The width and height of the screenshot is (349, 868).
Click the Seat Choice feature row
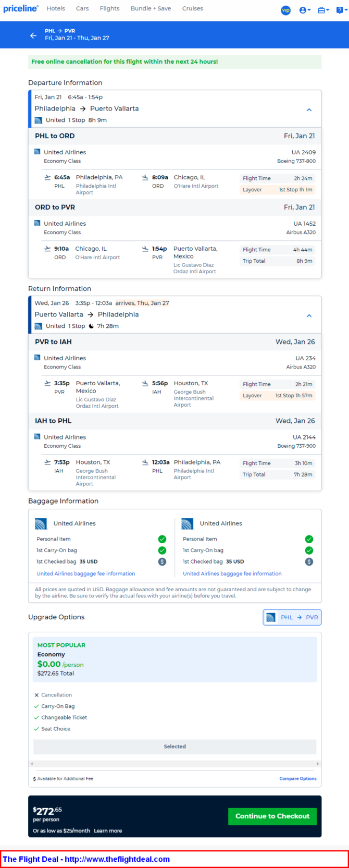pyautogui.click(x=52, y=729)
